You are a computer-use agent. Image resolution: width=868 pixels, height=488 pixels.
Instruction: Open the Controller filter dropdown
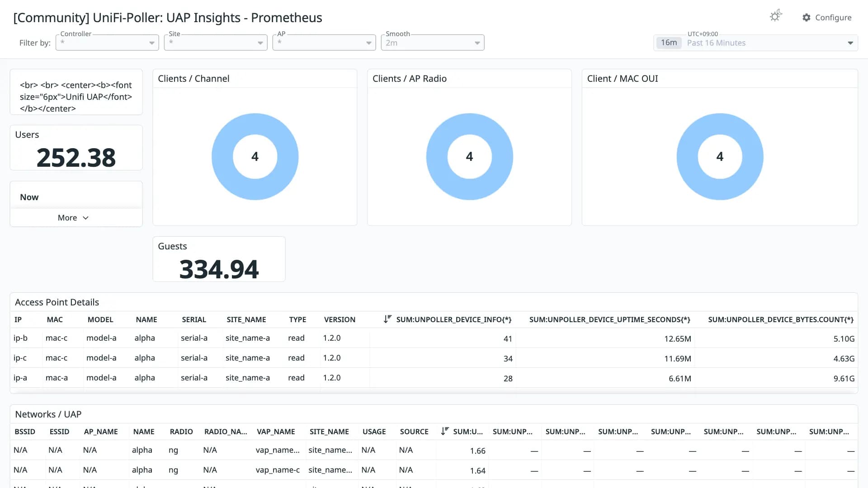tap(107, 42)
